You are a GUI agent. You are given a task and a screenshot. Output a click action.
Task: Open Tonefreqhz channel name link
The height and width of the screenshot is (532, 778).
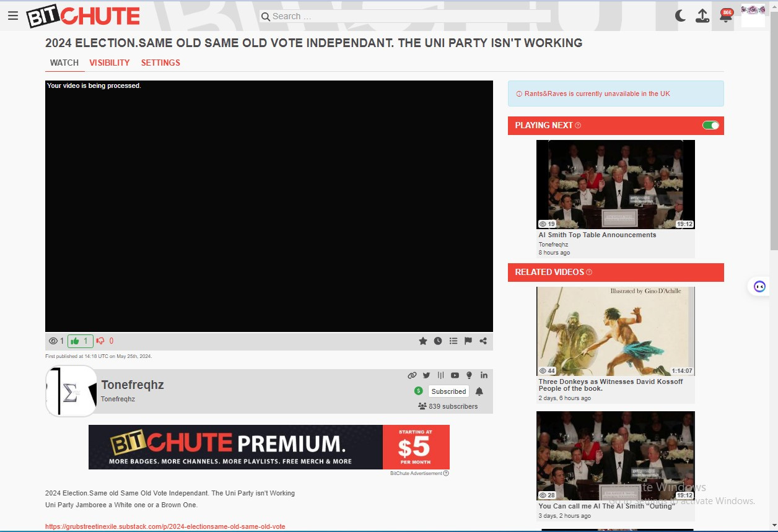(x=133, y=385)
